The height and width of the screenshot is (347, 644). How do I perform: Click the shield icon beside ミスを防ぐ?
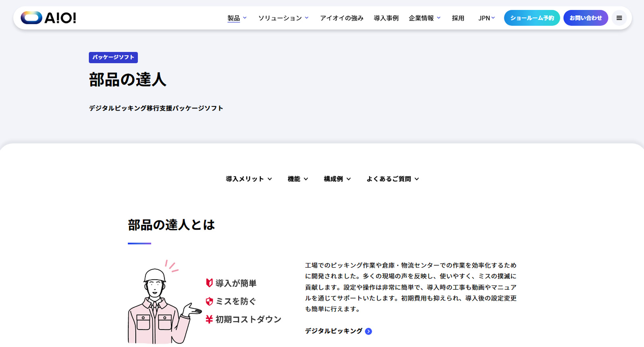pos(209,301)
